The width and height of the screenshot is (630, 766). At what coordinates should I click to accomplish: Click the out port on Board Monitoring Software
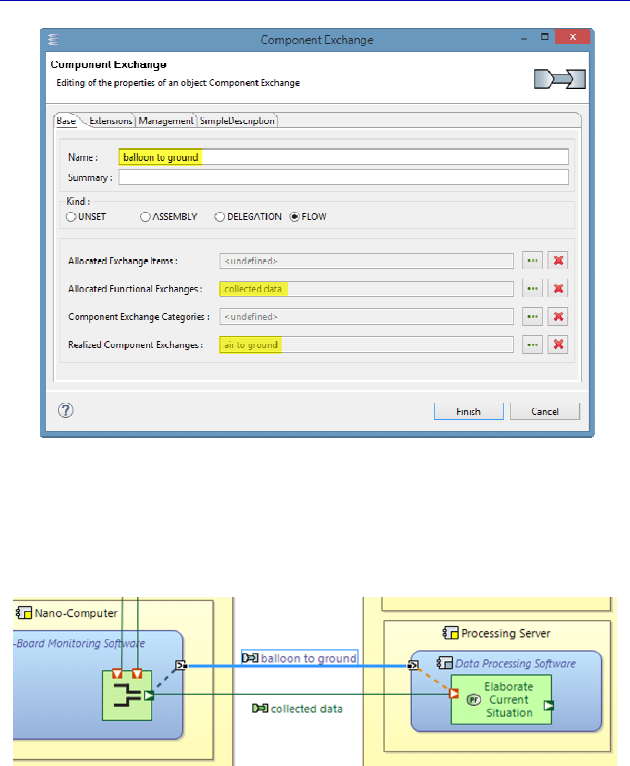click(181, 665)
